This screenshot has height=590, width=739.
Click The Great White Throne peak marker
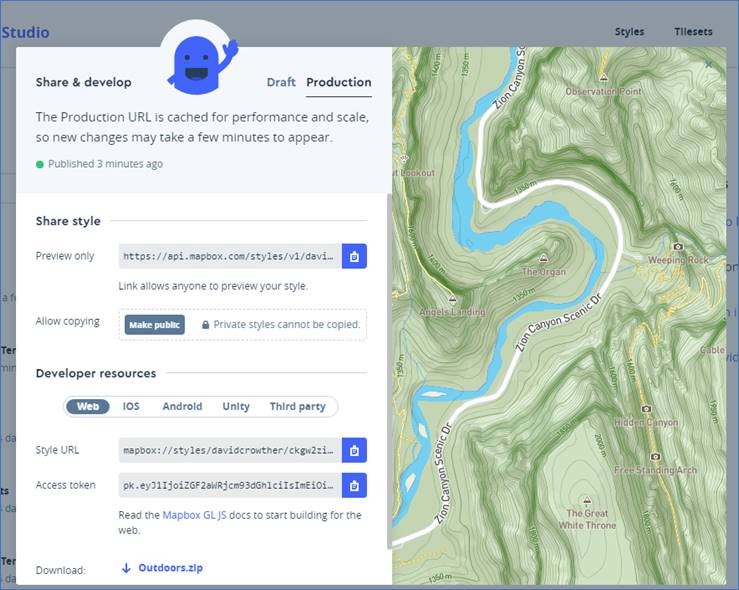(x=587, y=500)
